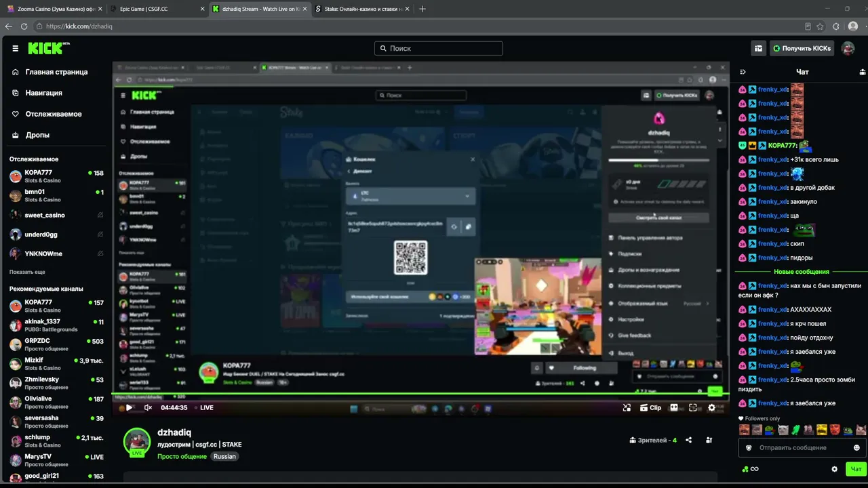
Task: Switch to Zooma Casino browser tab
Action: [54, 9]
